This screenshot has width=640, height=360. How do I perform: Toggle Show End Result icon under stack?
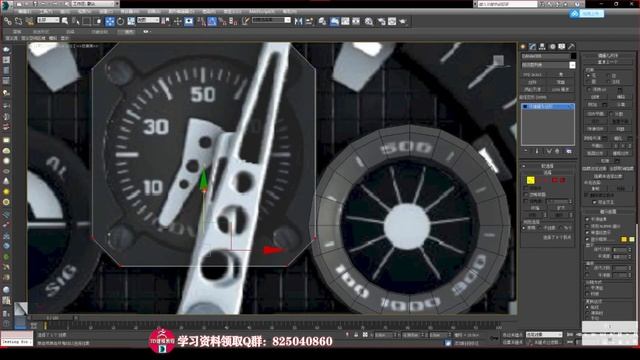click(x=537, y=151)
